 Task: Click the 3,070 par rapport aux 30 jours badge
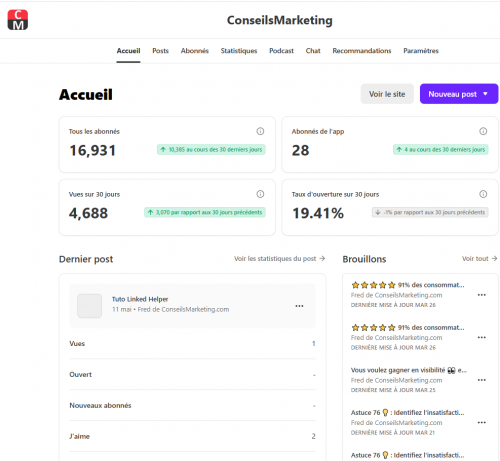[x=205, y=212]
